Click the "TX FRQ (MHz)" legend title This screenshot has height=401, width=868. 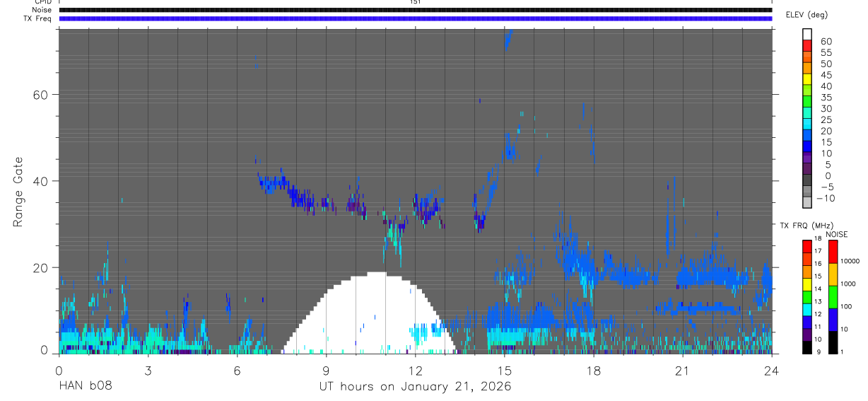(801, 225)
